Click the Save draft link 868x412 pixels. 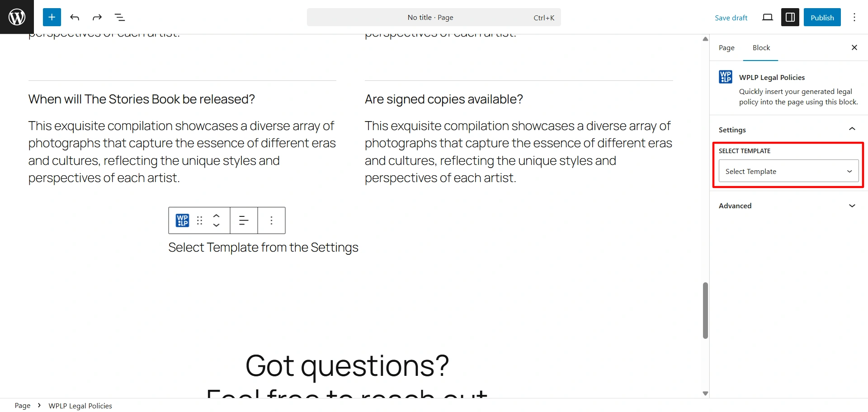[731, 17]
